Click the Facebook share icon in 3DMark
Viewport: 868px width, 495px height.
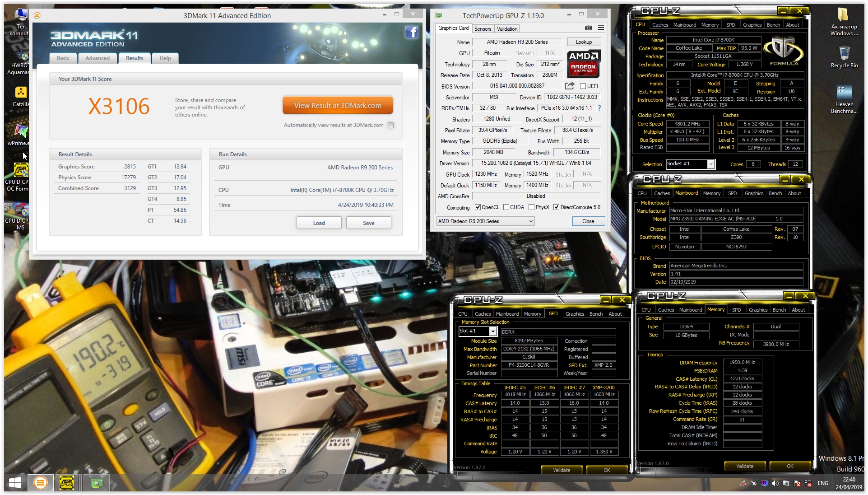point(411,32)
